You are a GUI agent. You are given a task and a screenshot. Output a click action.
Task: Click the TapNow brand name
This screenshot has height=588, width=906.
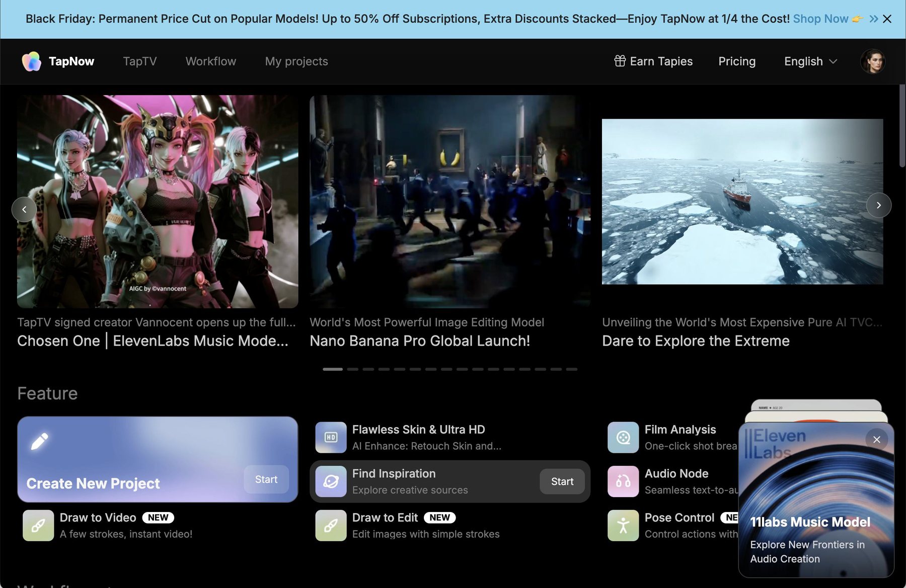click(x=71, y=61)
